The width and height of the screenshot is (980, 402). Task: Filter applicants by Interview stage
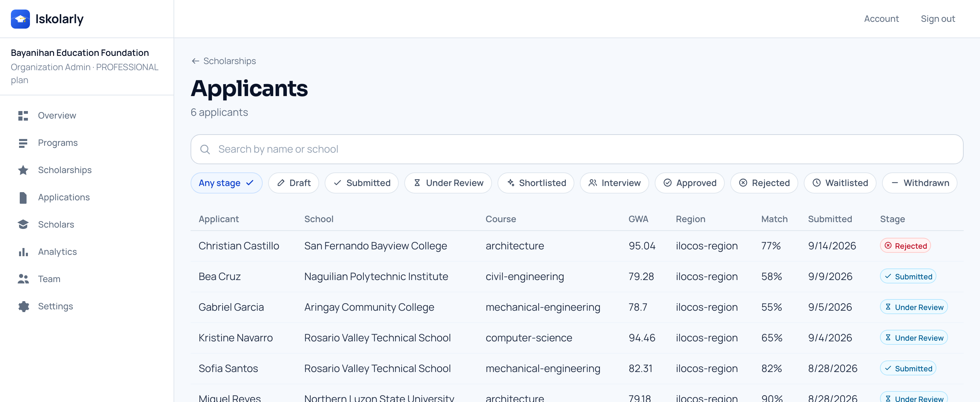coord(614,183)
